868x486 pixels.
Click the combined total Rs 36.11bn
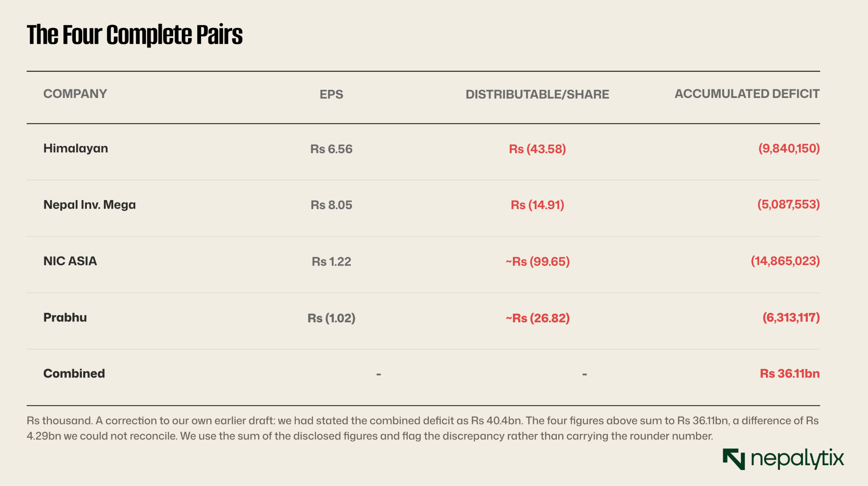click(790, 374)
